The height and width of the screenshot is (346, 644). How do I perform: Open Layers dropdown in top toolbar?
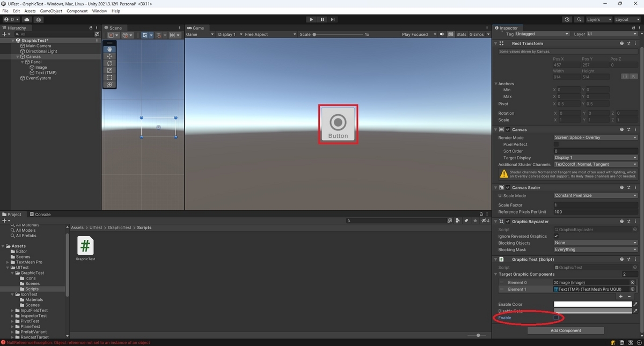tap(598, 19)
